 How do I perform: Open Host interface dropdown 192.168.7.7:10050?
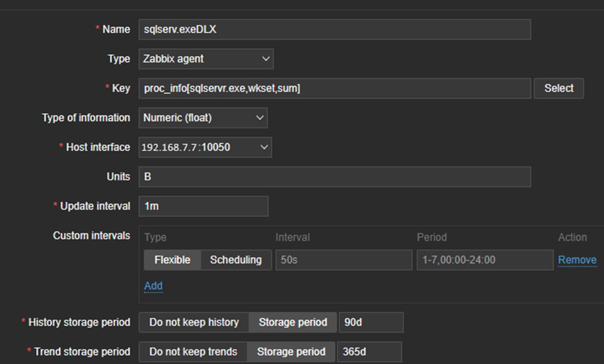205,147
